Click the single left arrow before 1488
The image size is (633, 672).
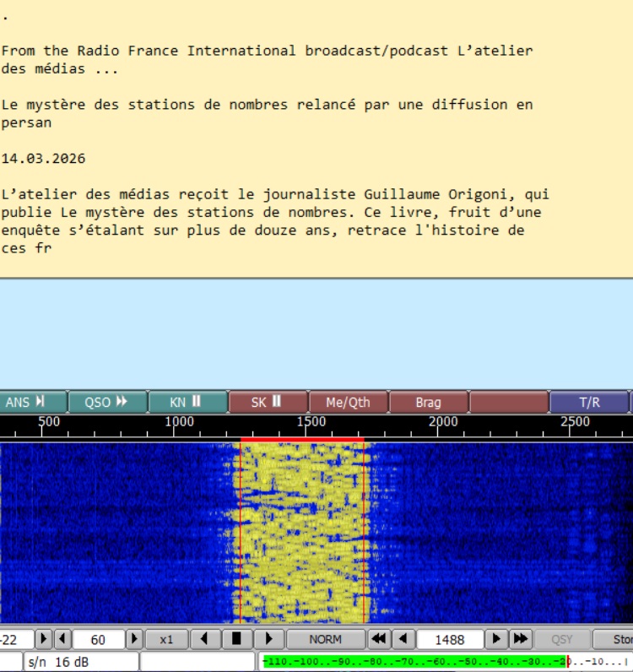(x=403, y=639)
